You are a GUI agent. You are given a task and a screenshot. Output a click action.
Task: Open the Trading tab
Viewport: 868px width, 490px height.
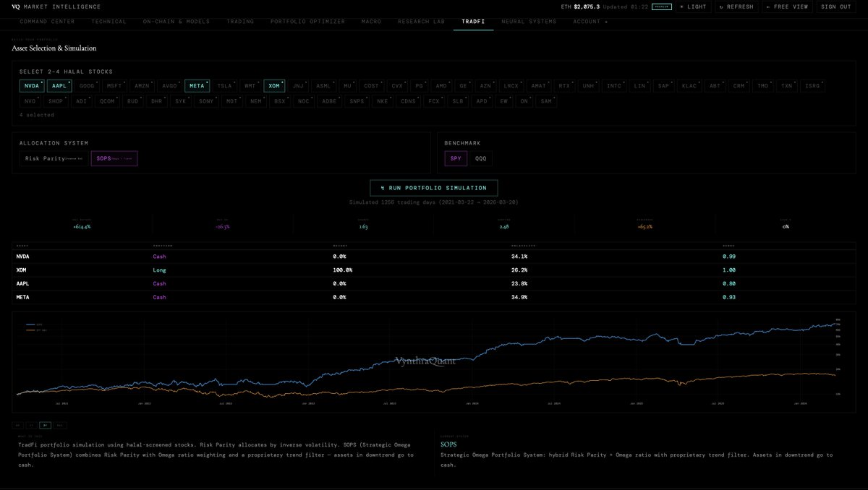[x=240, y=22]
